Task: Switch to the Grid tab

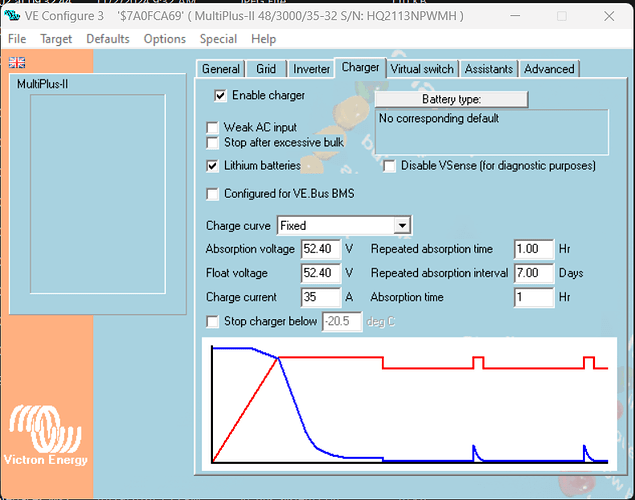Action: coord(266,69)
